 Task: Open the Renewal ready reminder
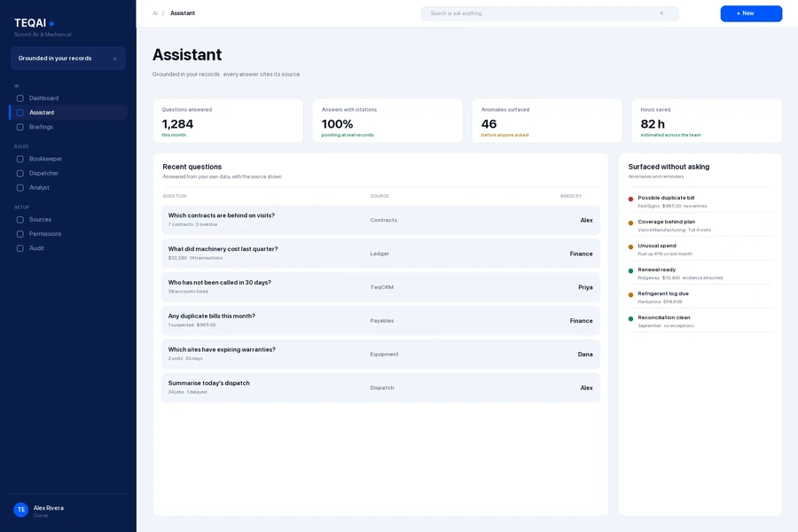coord(700,273)
